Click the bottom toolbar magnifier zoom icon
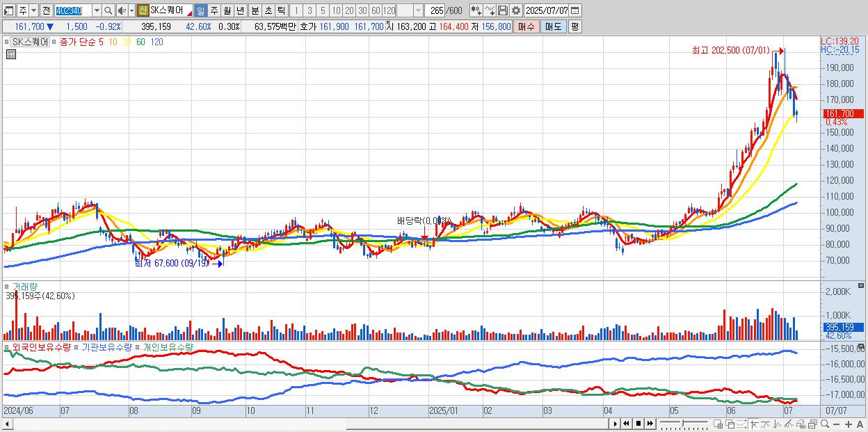Screen dimensions: 868x432 click(825, 424)
